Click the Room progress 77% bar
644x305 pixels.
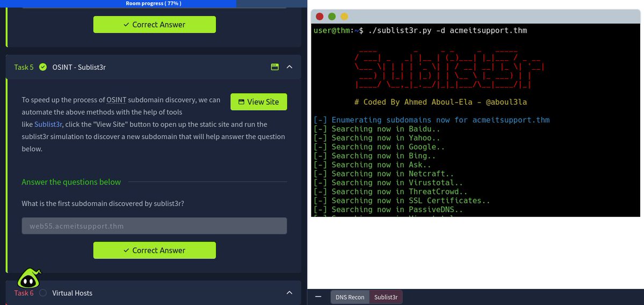(x=154, y=3)
